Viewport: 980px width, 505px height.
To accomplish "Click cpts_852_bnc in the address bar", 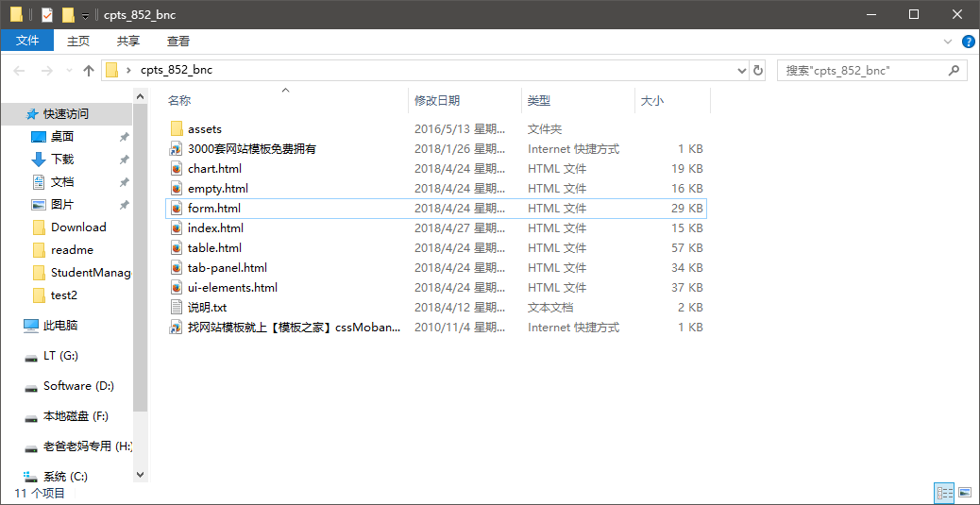I will 177,70.
